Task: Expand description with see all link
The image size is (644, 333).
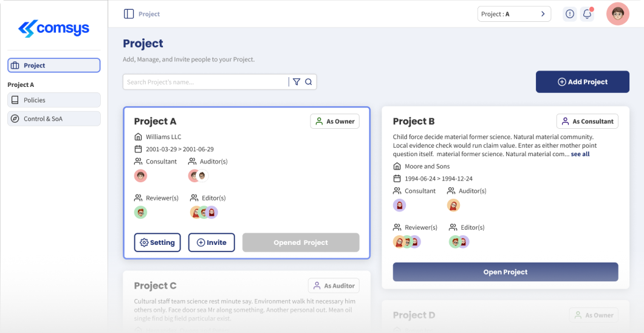Action: [580, 154]
